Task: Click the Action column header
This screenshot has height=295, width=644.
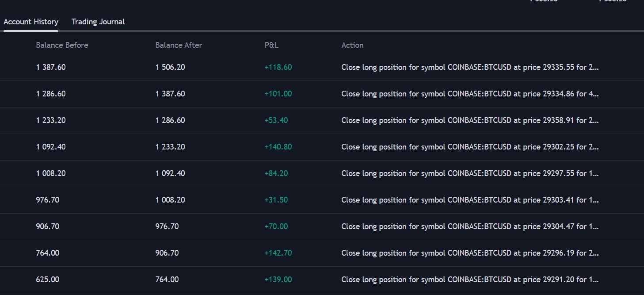Action: pyautogui.click(x=352, y=45)
